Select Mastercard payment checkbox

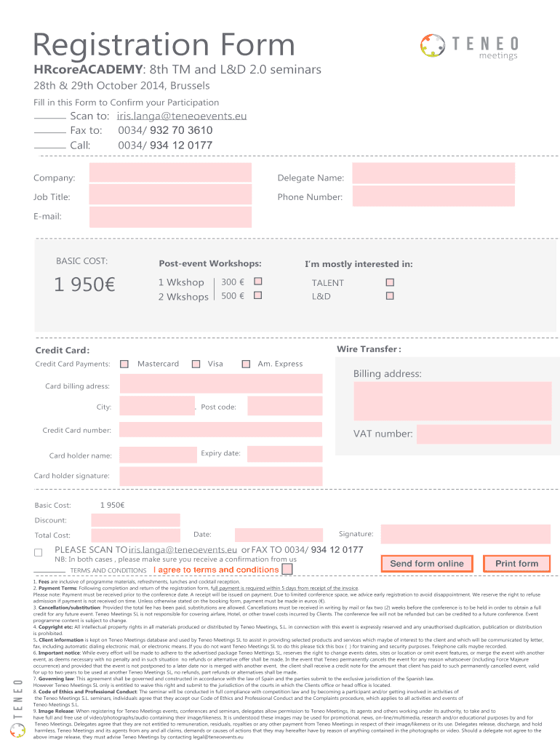(x=124, y=364)
